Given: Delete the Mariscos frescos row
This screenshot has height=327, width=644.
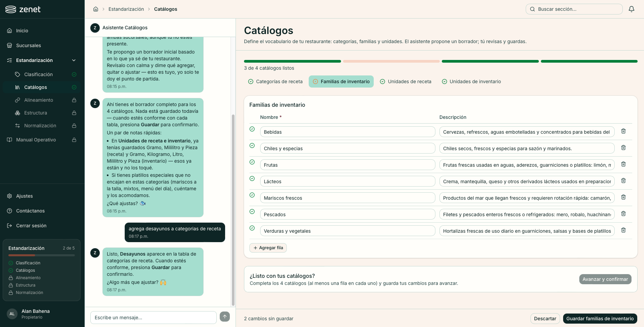Looking at the screenshot, I should click(x=623, y=197).
